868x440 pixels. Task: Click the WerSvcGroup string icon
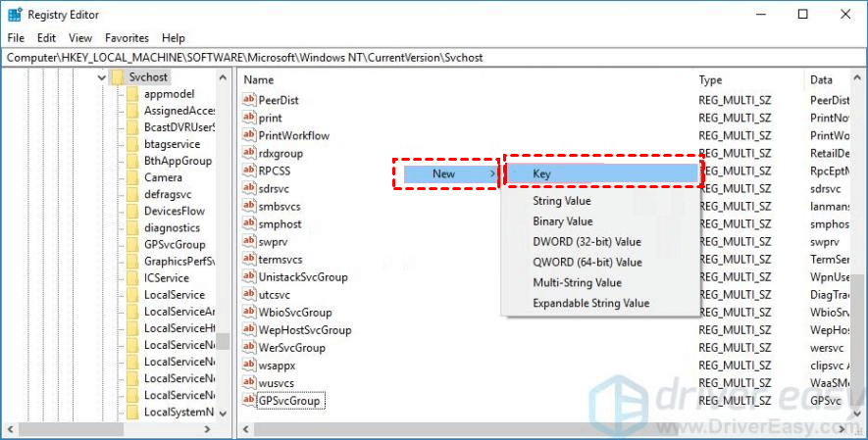coord(249,348)
